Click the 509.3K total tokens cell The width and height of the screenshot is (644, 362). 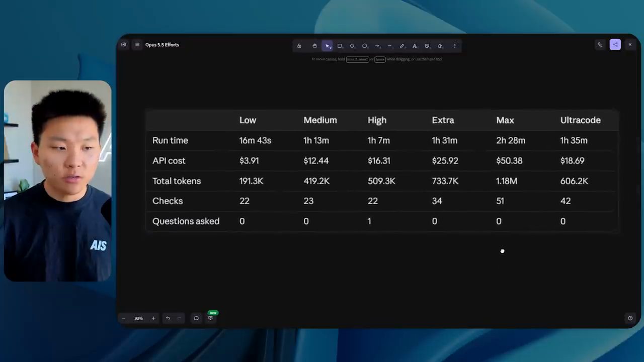(381, 181)
